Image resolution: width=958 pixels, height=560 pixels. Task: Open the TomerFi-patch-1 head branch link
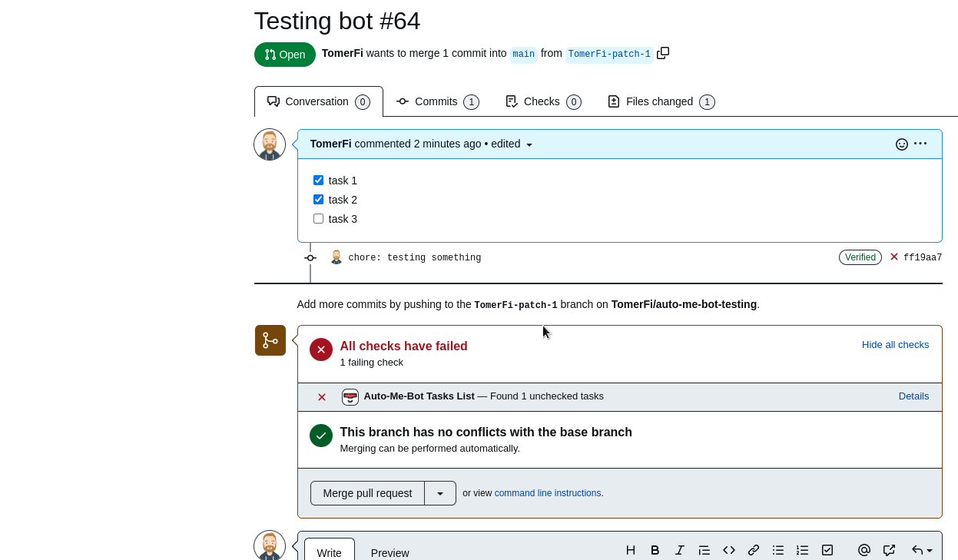tap(609, 54)
